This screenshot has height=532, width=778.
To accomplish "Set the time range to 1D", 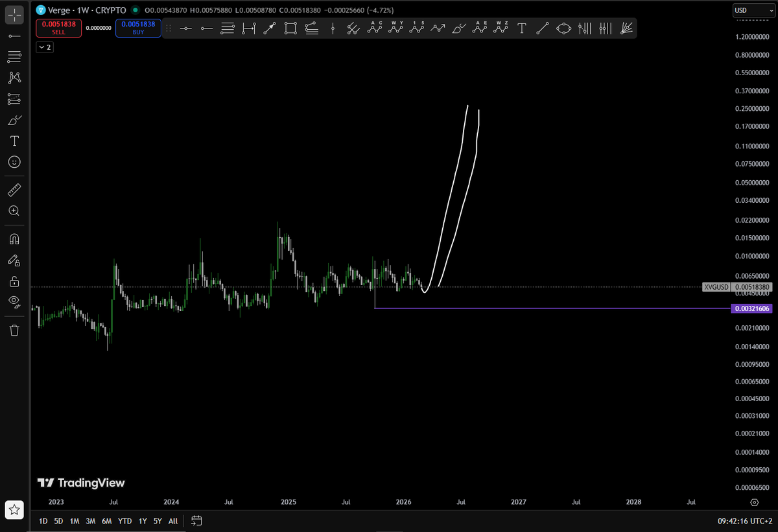I will pyautogui.click(x=43, y=521).
